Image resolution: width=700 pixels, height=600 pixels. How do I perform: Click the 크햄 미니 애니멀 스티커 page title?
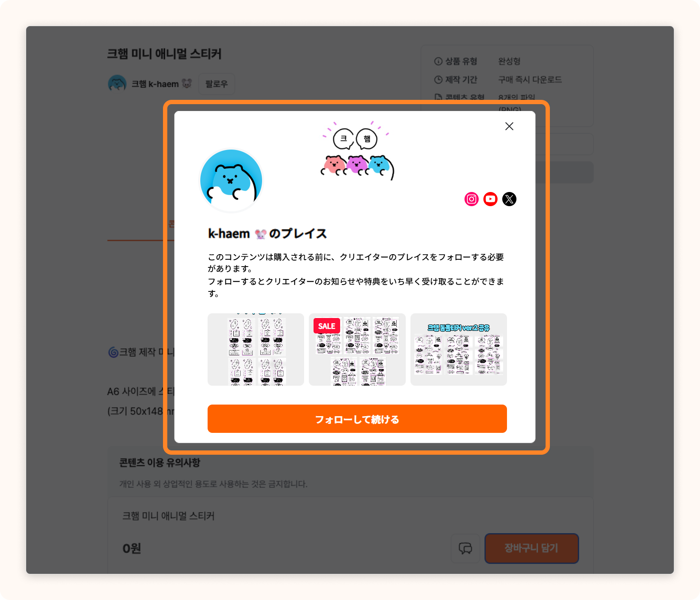click(164, 54)
